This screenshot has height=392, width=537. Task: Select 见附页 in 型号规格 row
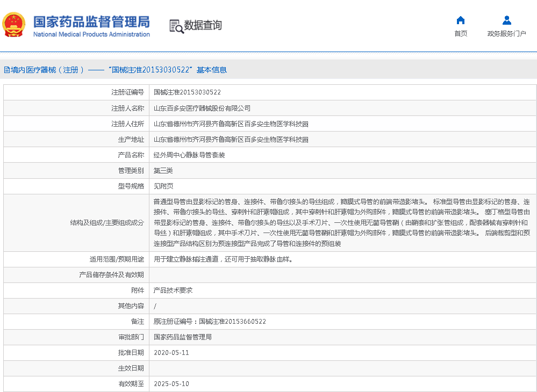coord(163,186)
